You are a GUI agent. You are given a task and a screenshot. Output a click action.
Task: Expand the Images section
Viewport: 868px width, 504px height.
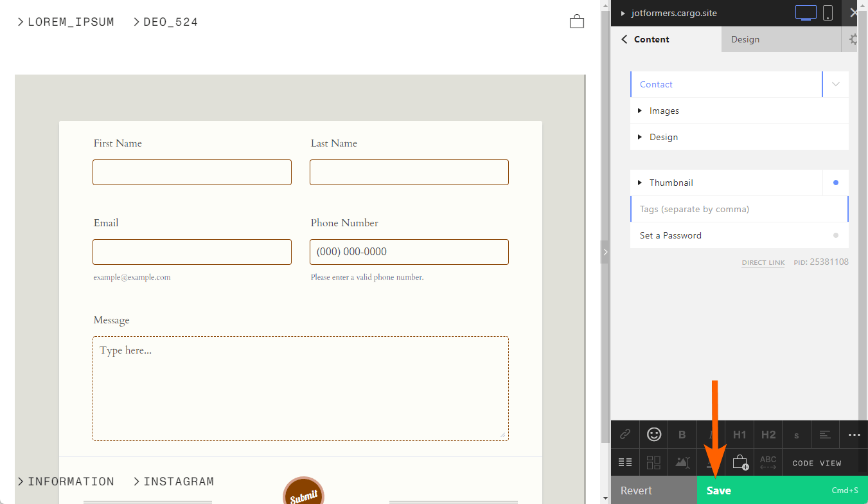pyautogui.click(x=664, y=111)
